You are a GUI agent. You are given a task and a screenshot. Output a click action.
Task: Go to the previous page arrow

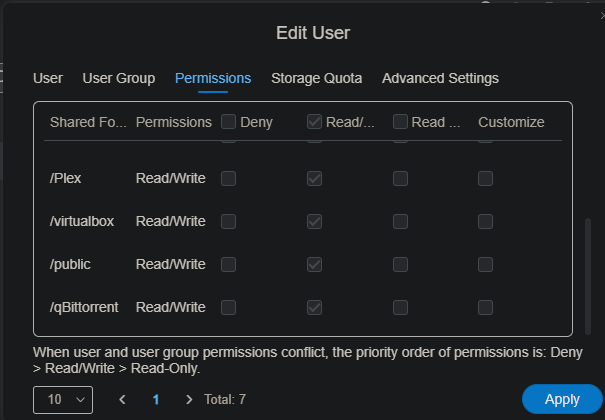pos(123,399)
